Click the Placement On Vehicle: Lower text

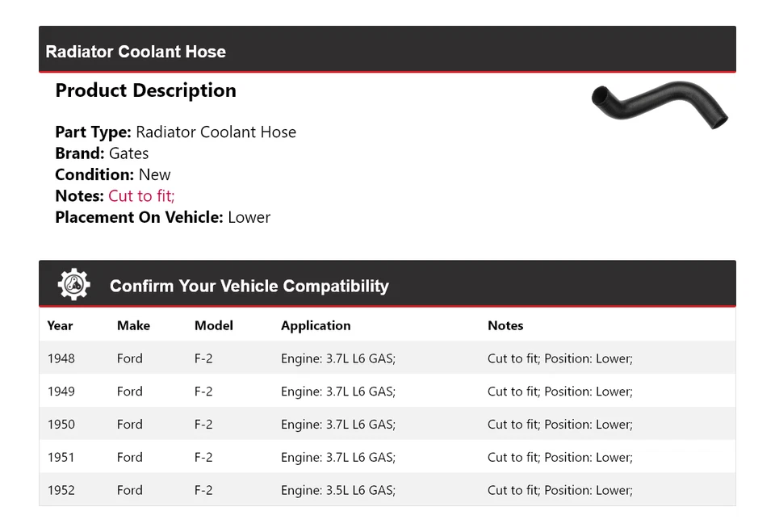click(x=162, y=217)
